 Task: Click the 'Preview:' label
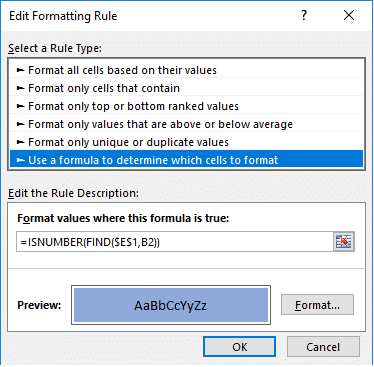click(39, 305)
